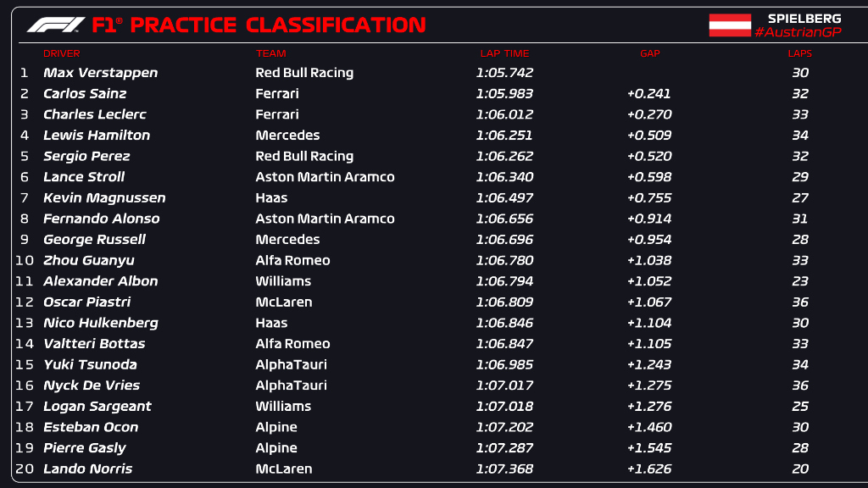The height and width of the screenshot is (488, 868).
Task: Select Oscar Piastri in position 12
Action: click(87, 302)
